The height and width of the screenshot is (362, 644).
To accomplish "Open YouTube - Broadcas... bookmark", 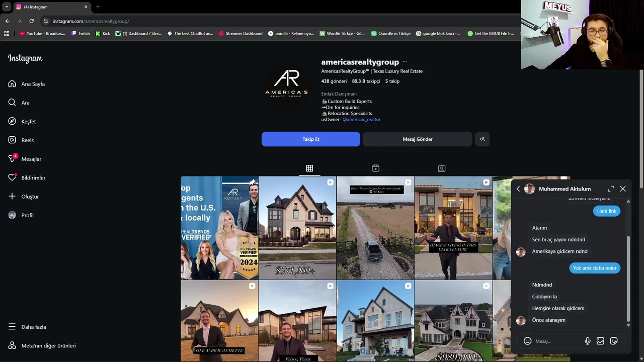I will [x=42, y=34].
